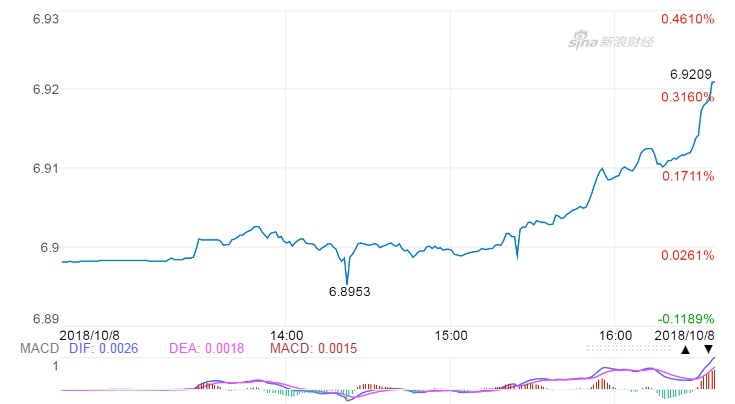
Task: Click the 0.4610% percentage axis label
Action: (687, 19)
